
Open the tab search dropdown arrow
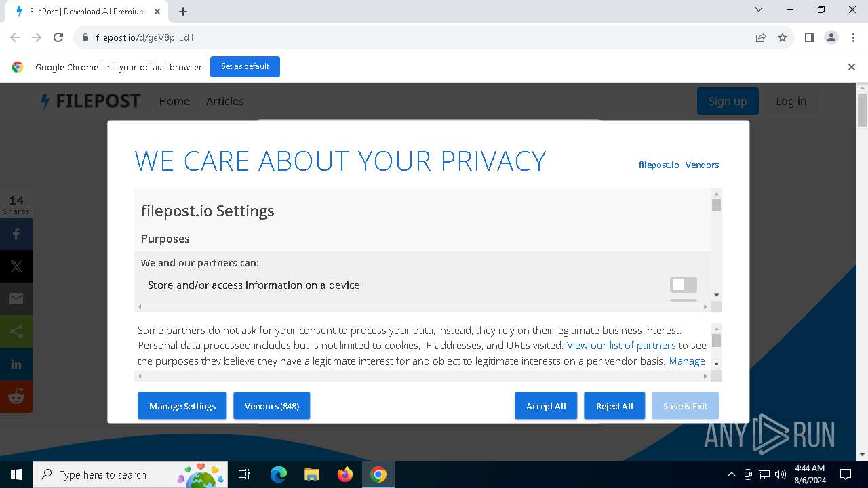click(759, 10)
